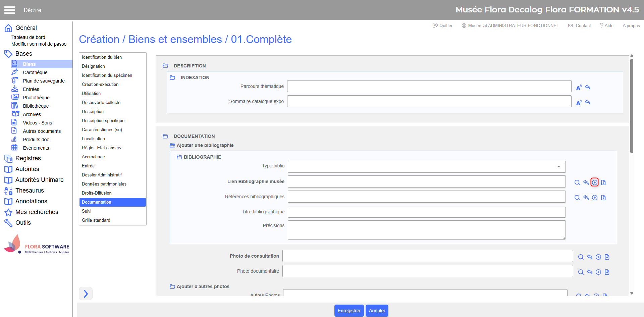This screenshot has height=317, width=644.
Task: Click the text index icon for Sommaire catalogue expo
Action: coord(579,103)
